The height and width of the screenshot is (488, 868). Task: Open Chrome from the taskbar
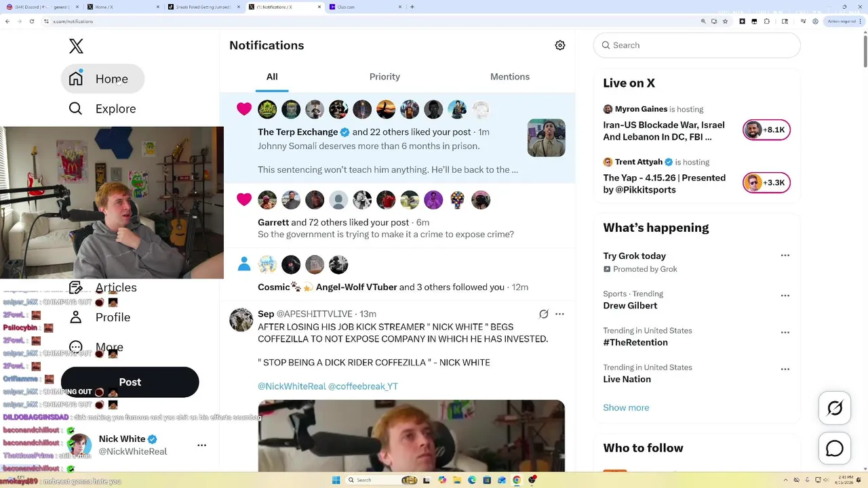point(517,480)
